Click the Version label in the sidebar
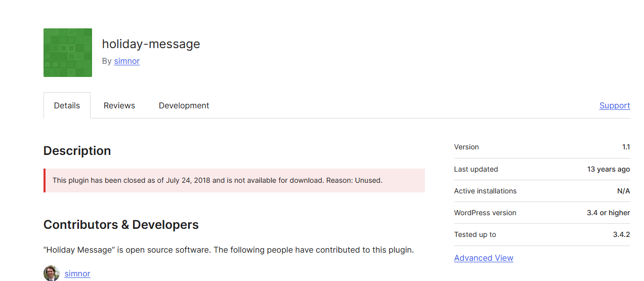The image size is (644, 281). tap(466, 147)
